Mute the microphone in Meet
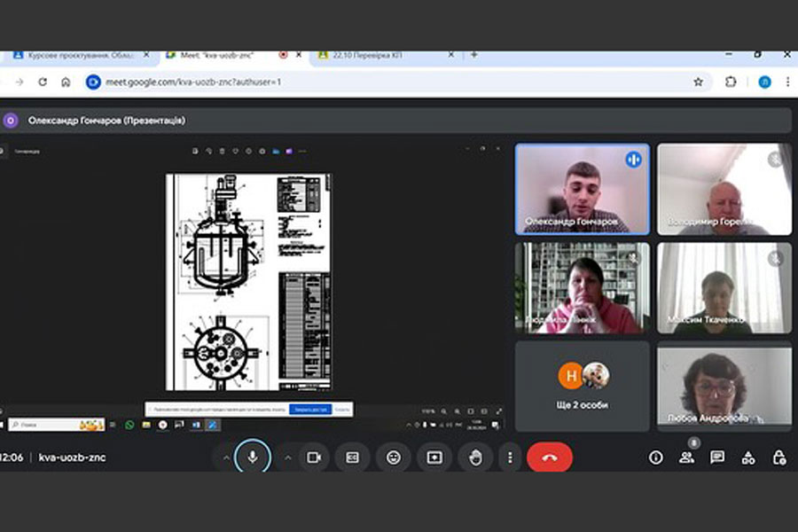The image size is (798, 532). click(x=253, y=458)
